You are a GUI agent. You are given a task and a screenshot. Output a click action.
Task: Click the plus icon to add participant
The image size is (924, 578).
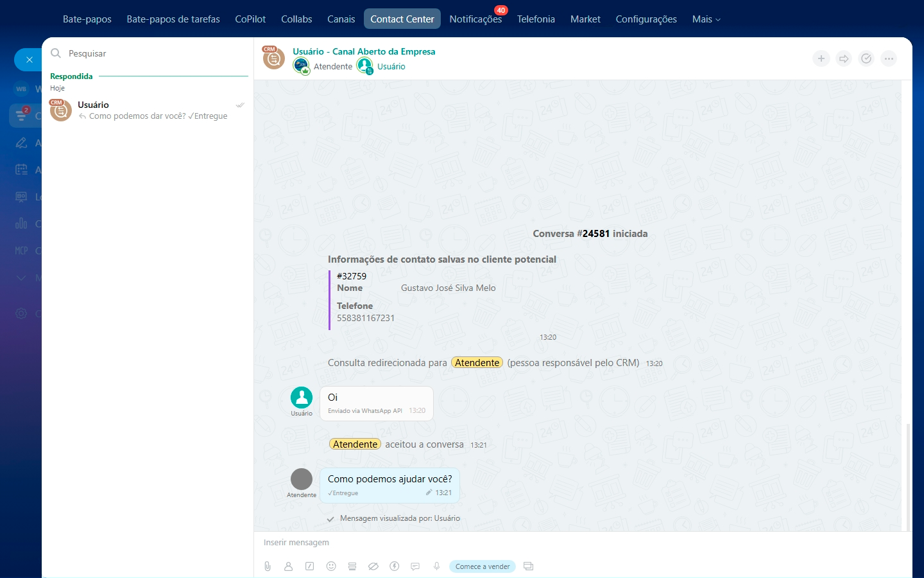click(x=821, y=58)
